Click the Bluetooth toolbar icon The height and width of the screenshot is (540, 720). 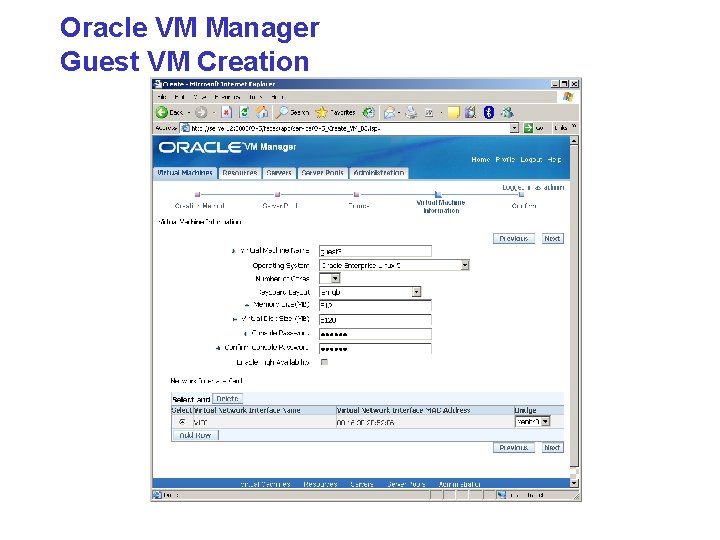point(489,112)
